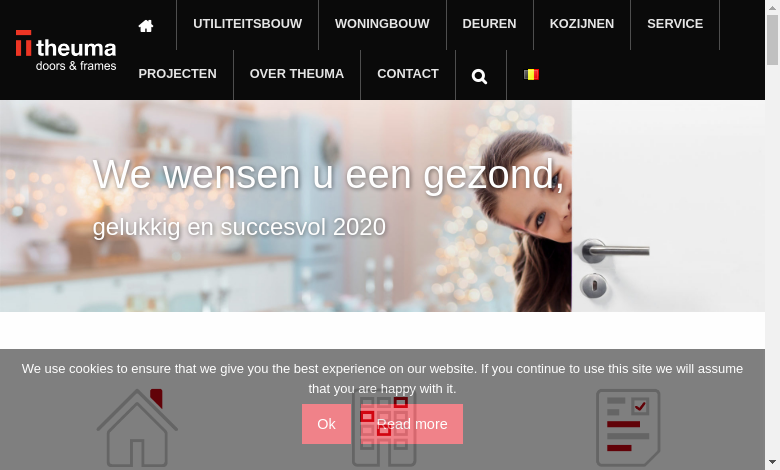Open the search magnifier icon

[x=479, y=76]
